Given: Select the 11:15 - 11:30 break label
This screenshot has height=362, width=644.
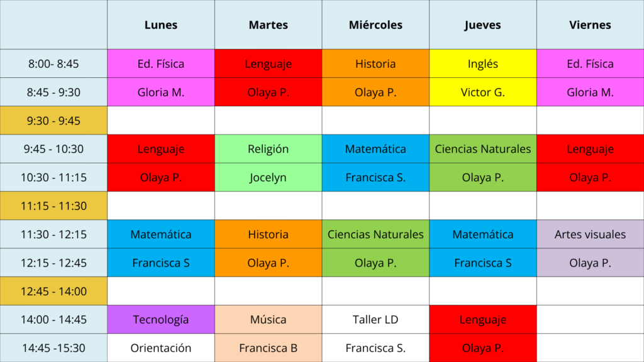Looking at the screenshot, I should click(x=53, y=206).
